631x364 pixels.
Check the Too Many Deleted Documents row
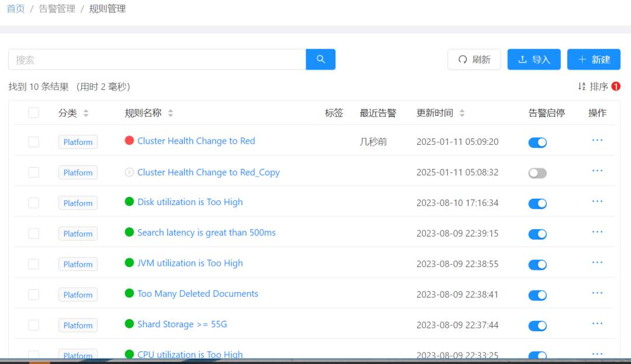tap(33, 294)
